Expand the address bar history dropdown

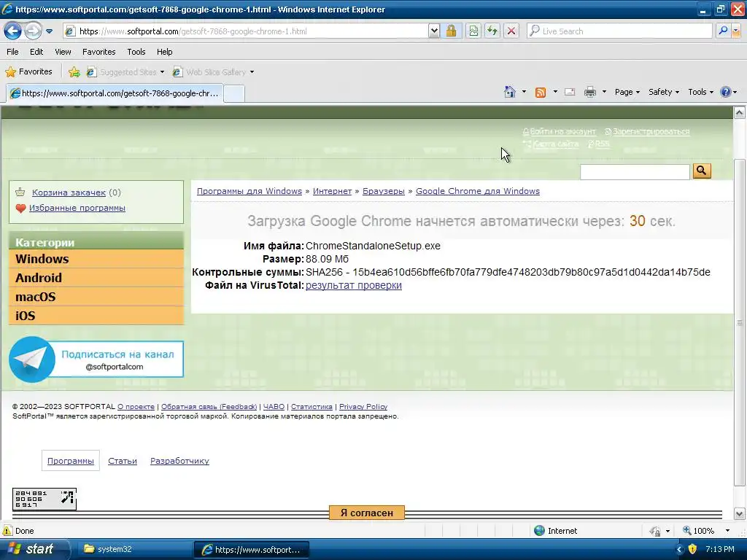pos(433,31)
